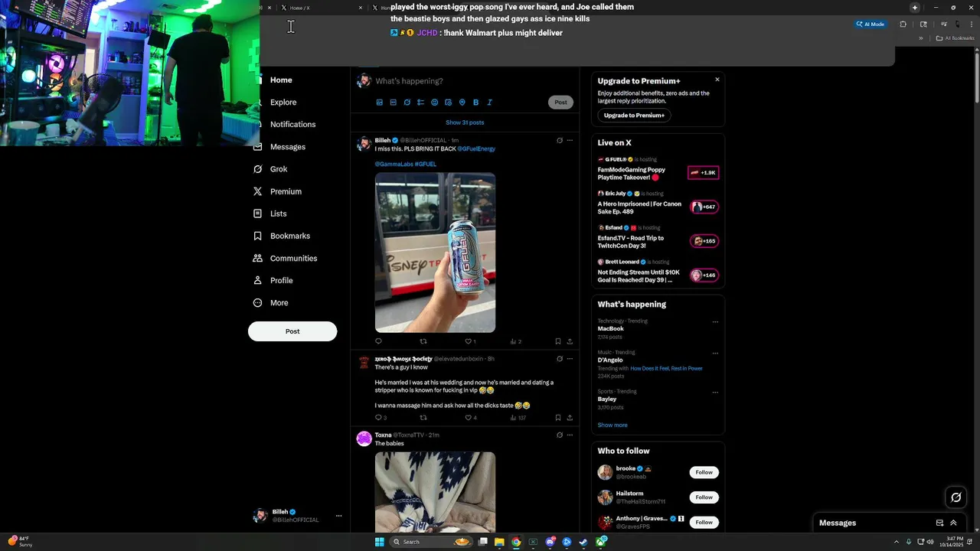Click the large white Post button in sidebar
This screenshot has width=980, height=551.
click(x=292, y=331)
